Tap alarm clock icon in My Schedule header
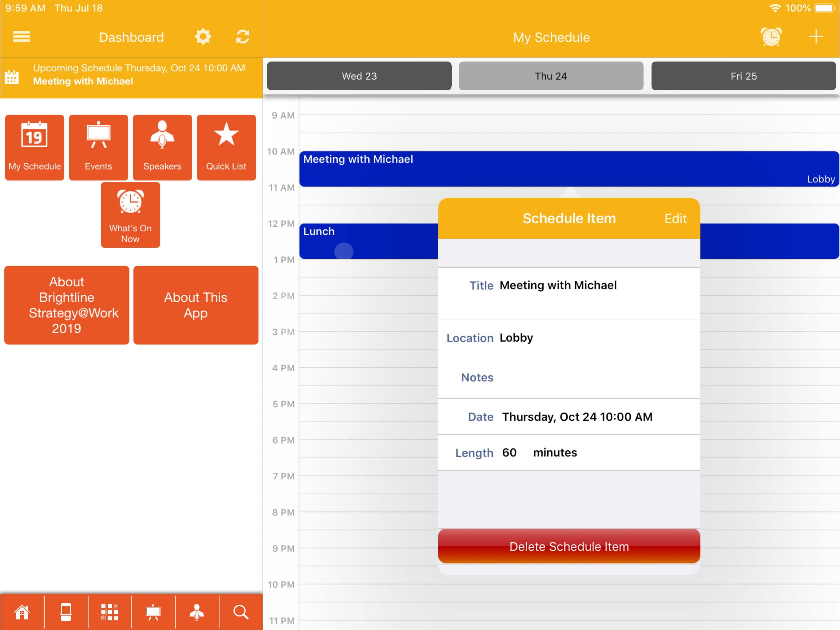 tap(771, 37)
